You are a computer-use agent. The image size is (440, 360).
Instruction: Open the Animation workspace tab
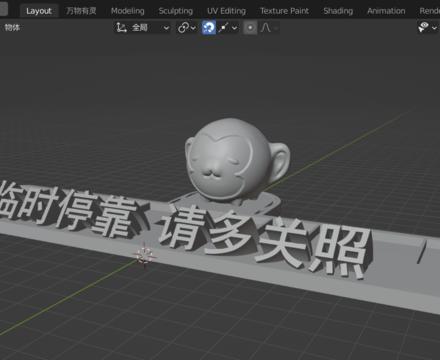pyautogui.click(x=386, y=11)
